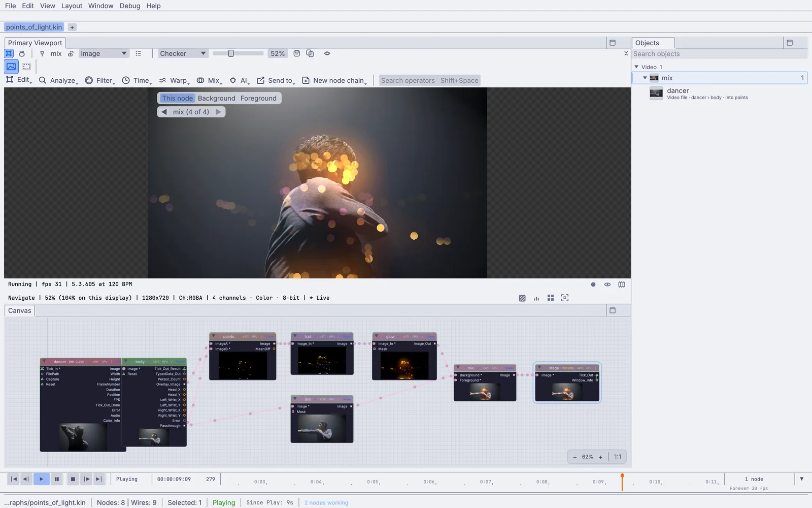Toggle the eye icon in viewport toolbar
This screenshot has width=812, height=508.
tap(327, 53)
